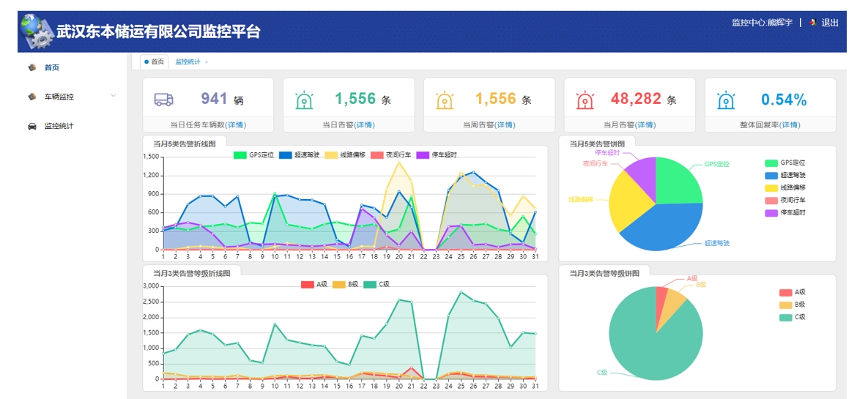The image size is (868, 399).
Task: Click the orange weekly alarm siren icon
Action: point(445,100)
